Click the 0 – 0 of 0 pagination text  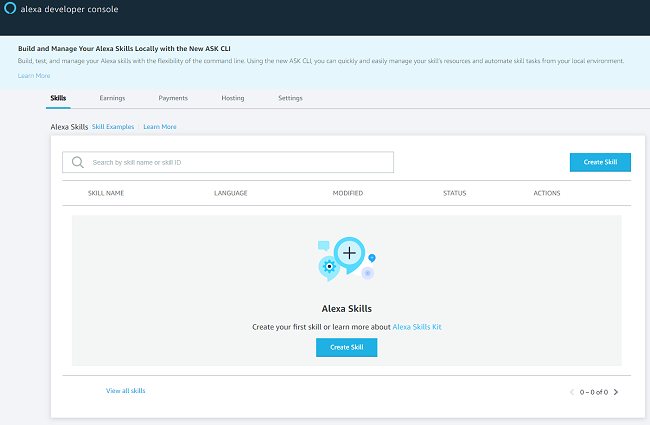594,392
